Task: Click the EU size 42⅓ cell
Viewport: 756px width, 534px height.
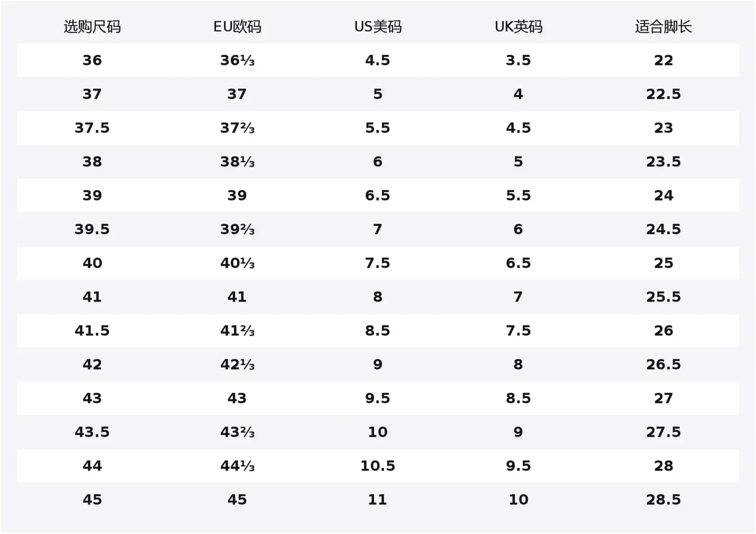Action: coord(237,365)
